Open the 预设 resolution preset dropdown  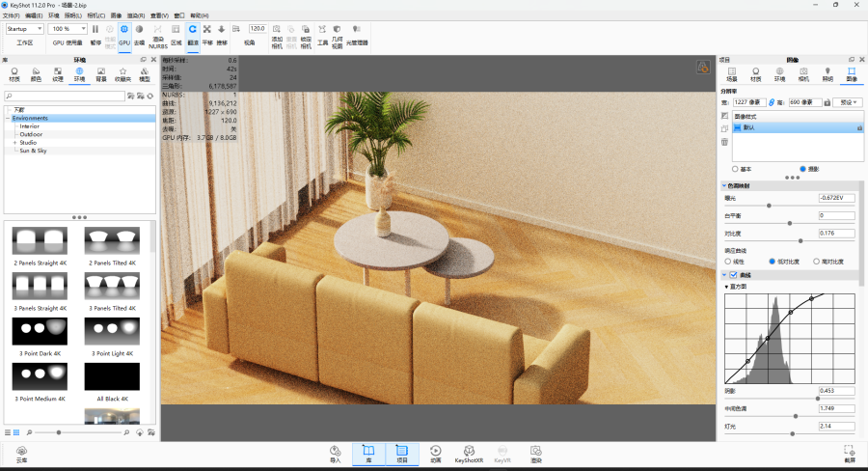pos(849,101)
